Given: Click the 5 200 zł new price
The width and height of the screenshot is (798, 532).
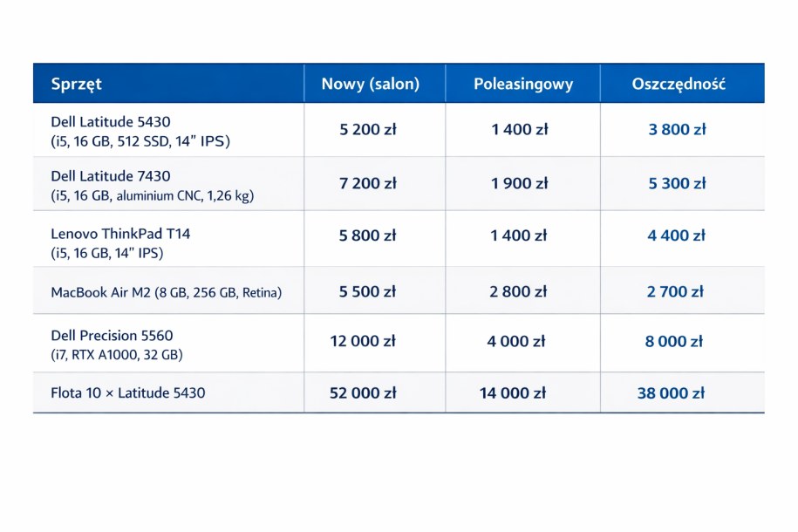Looking at the screenshot, I should pyautogui.click(x=368, y=129).
